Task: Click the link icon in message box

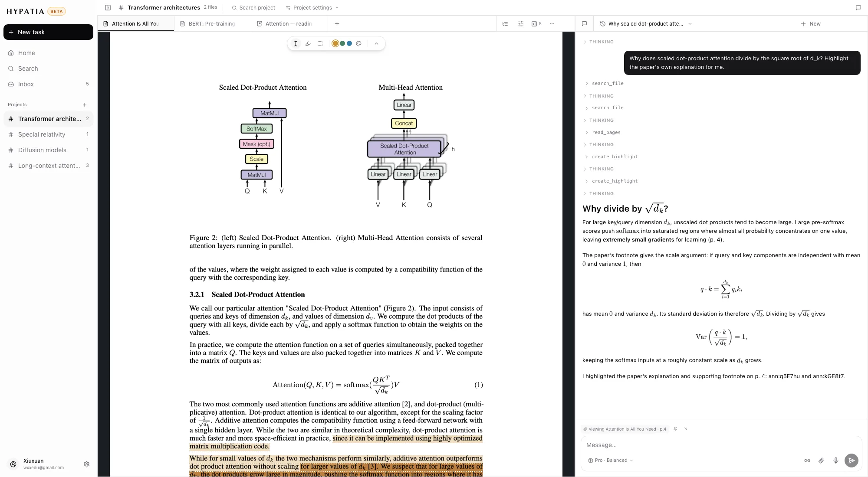Action: pos(807,461)
